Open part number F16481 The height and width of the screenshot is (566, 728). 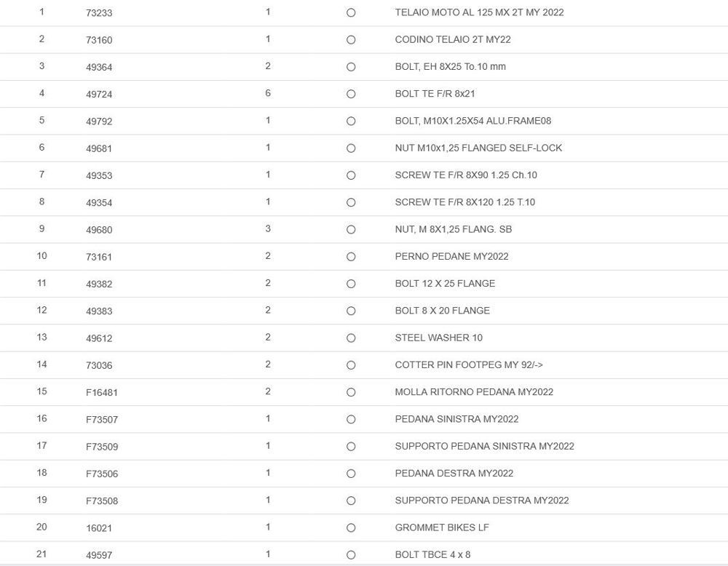[x=102, y=392]
